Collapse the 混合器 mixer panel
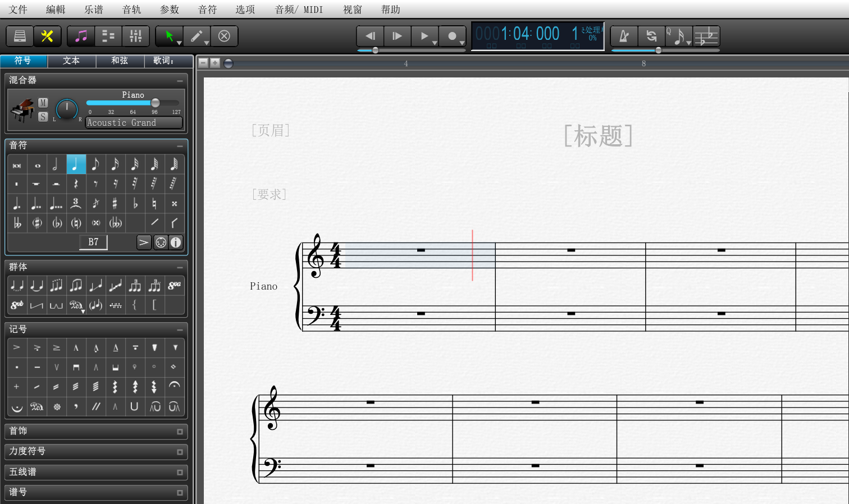Image resolution: width=849 pixels, height=504 pixels. pyautogui.click(x=180, y=81)
